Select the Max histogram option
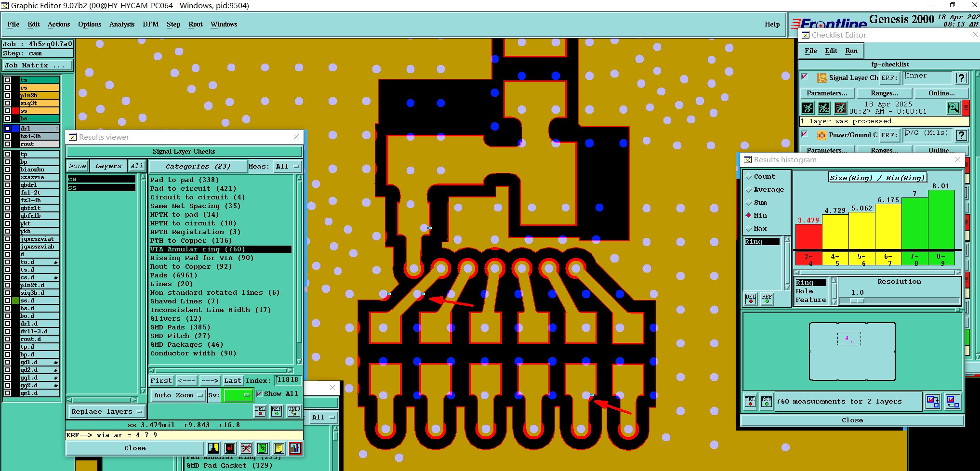The width and height of the screenshot is (980, 471). (x=749, y=229)
